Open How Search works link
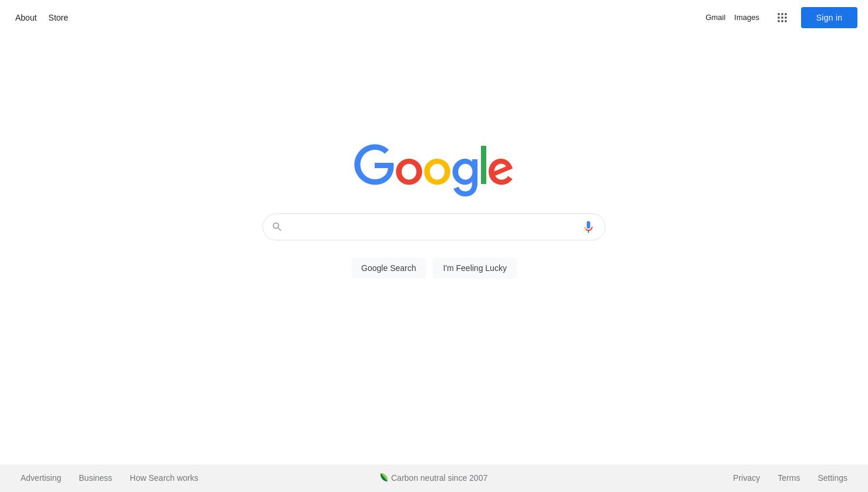This screenshot has height=492, width=868. click(x=164, y=478)
